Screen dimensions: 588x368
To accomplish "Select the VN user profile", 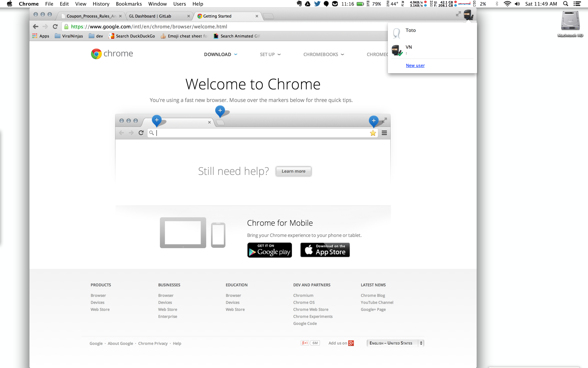I will (432, 50).
